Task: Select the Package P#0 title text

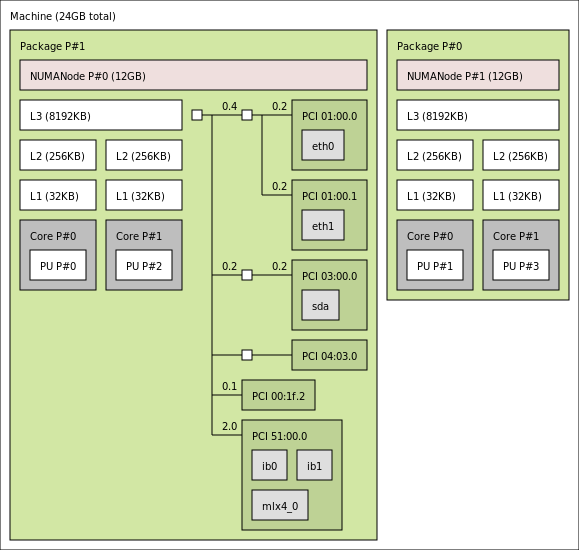Action: [429, 46]
